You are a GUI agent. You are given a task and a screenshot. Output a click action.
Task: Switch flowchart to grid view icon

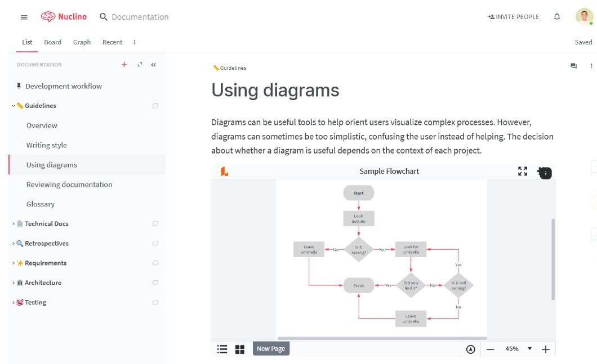tap(240, 349)
